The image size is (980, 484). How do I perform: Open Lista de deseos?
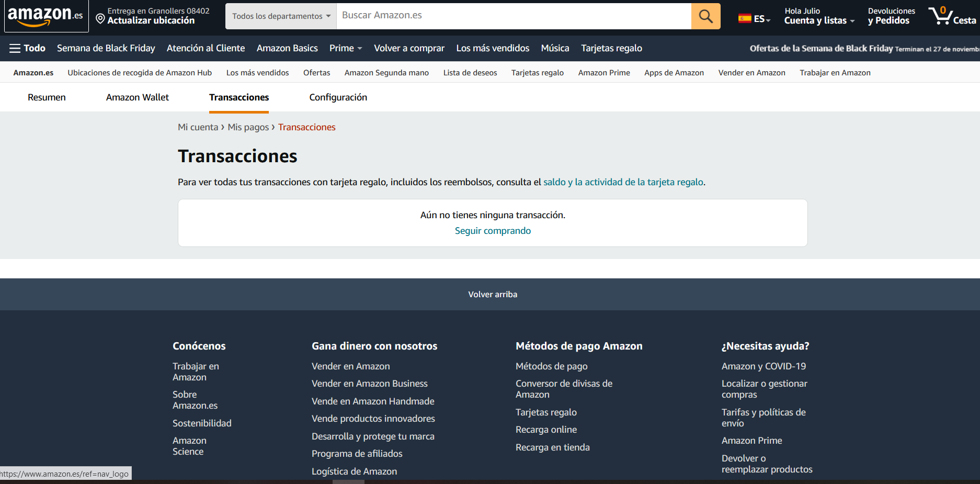tap(470, 73)
